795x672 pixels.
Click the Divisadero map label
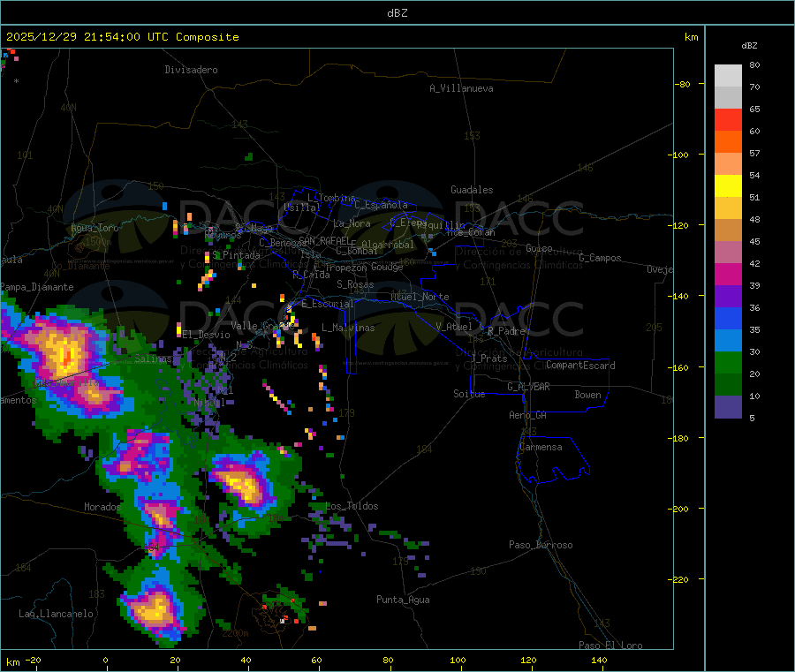click(191, 70)
